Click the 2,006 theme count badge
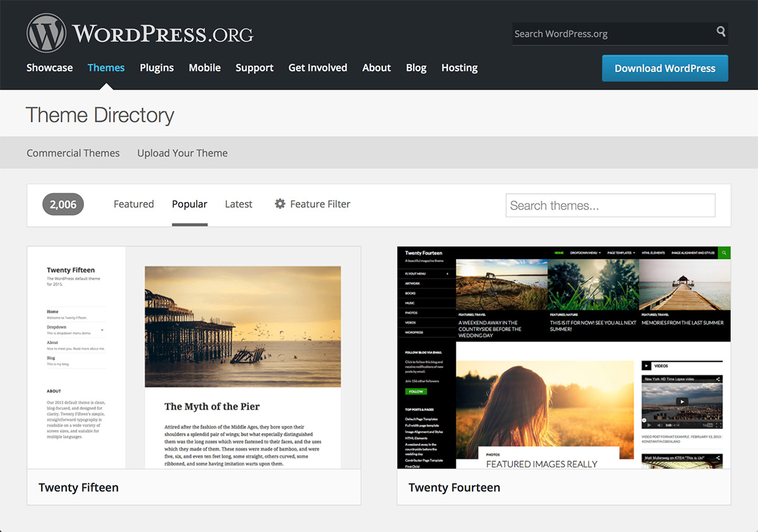 coord(63,204)
